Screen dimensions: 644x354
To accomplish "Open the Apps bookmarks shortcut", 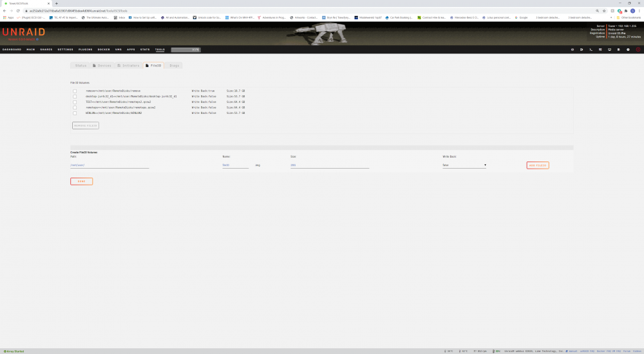I will (x=8, y=17).
